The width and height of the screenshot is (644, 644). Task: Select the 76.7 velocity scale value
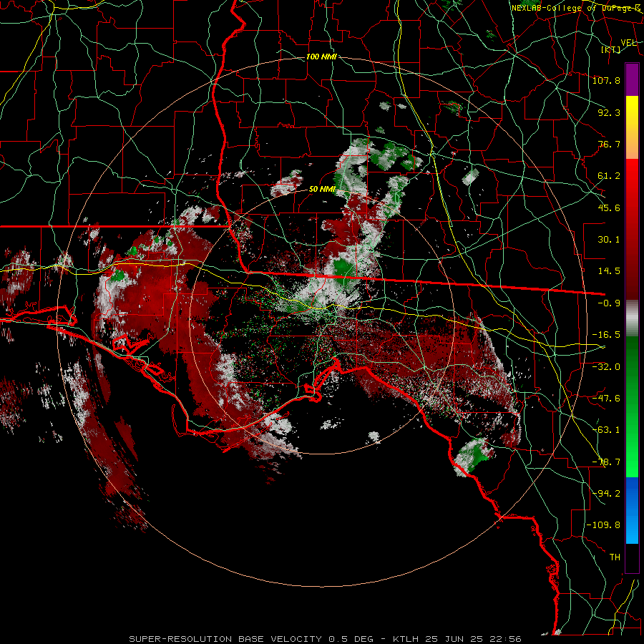(x=609, y=144)
